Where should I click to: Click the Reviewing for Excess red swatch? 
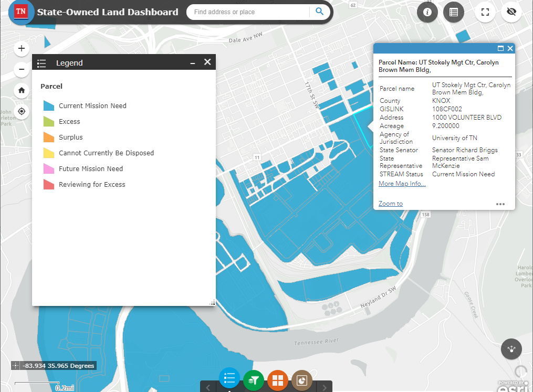point(49,184)
